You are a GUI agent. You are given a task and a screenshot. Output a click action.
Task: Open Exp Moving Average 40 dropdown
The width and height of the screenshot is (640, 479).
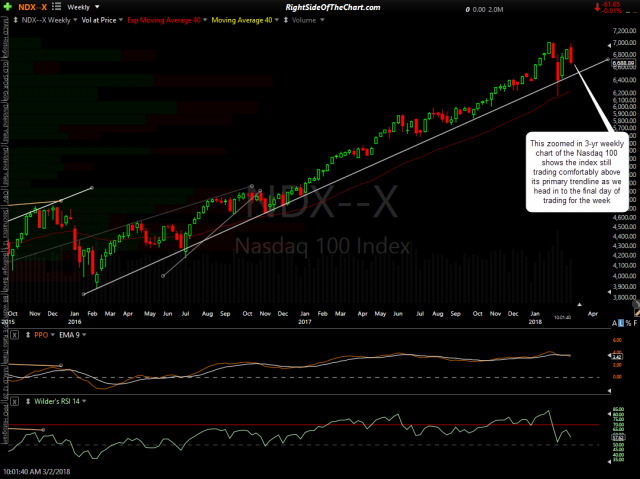pyautogui.click(x=204, y=20)
